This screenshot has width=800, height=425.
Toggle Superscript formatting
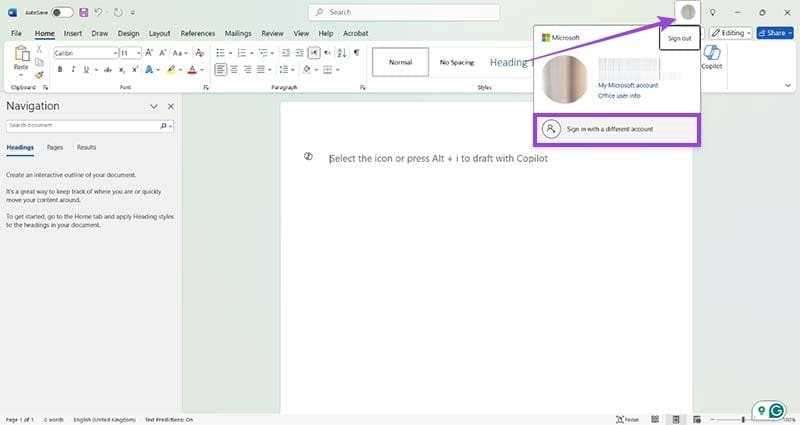(135, 69)
